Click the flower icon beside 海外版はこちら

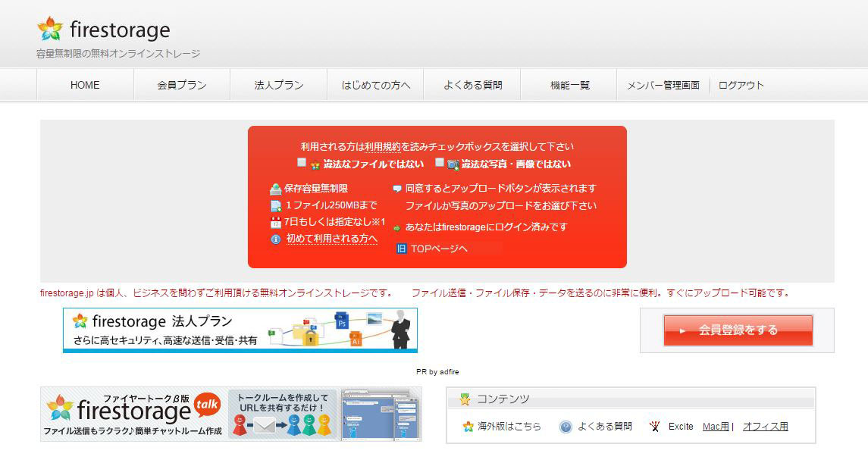click(x=468, y=427)
